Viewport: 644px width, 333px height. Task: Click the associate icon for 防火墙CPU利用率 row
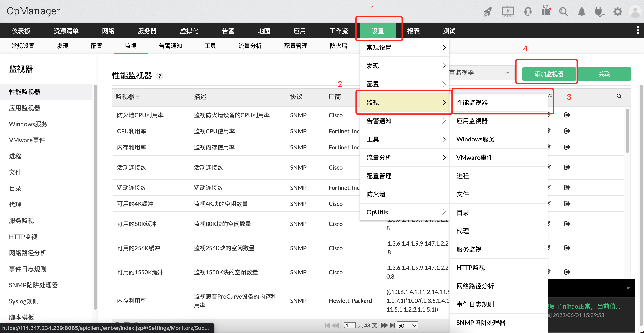[x=567, y=115]
